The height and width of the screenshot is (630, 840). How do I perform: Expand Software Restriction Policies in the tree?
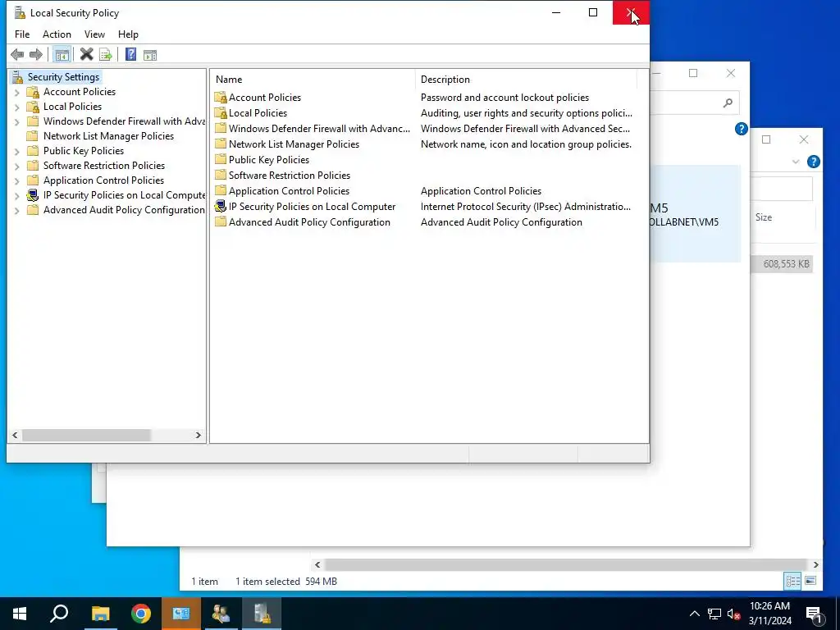(16, 166)
